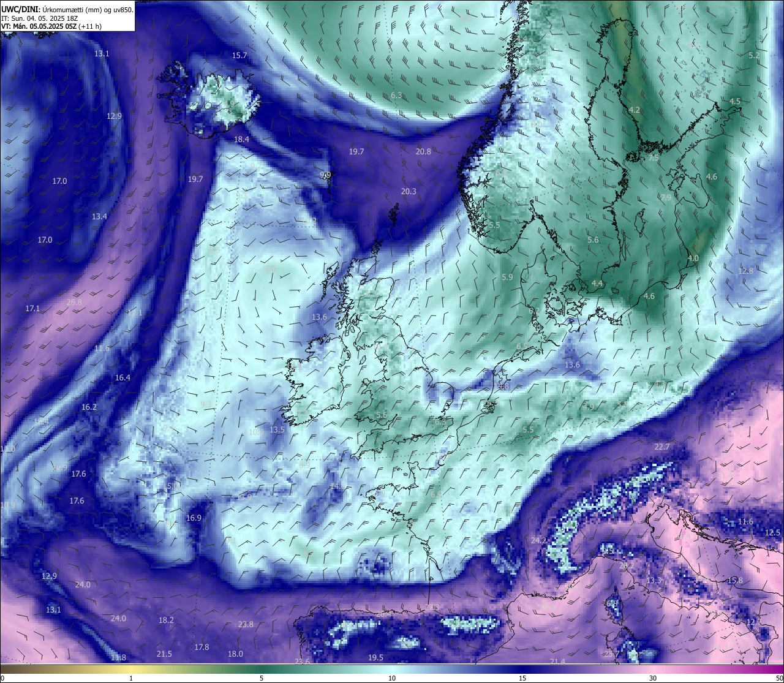
Task: Click the 4.0 map value
Action: pos(693,258)
